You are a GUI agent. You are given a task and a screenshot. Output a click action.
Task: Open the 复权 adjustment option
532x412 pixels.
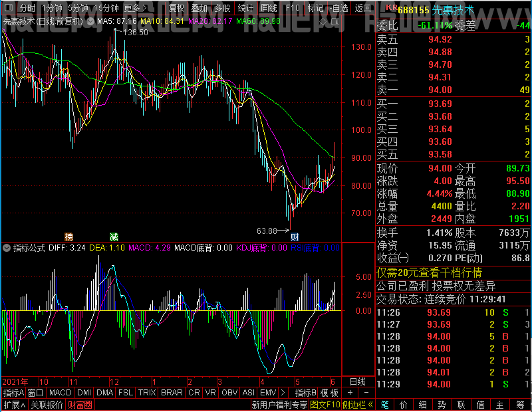176,8
